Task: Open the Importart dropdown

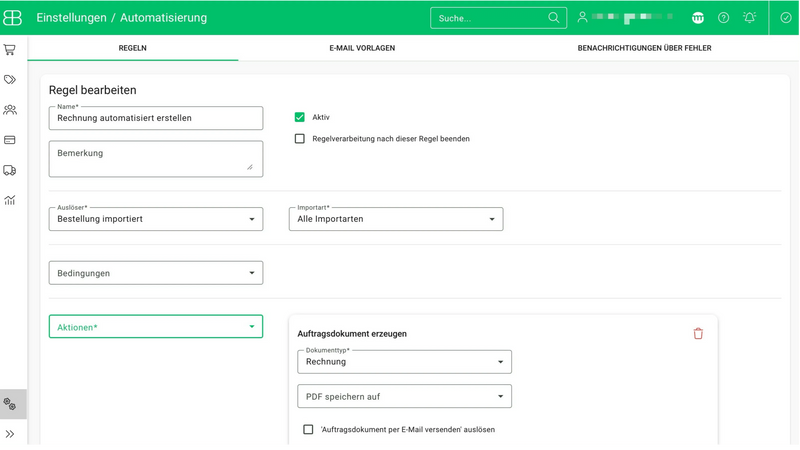Action: pyautogui.click(x=396, y=219)
